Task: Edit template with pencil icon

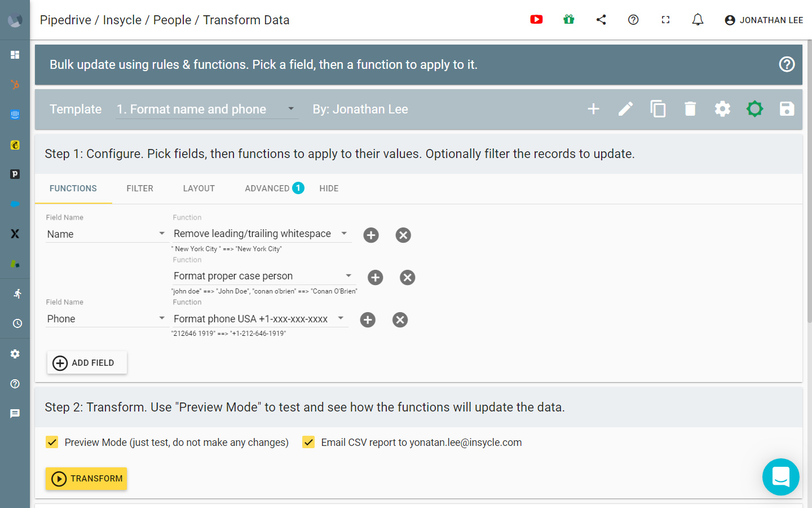Action: (x=625, y=109)
